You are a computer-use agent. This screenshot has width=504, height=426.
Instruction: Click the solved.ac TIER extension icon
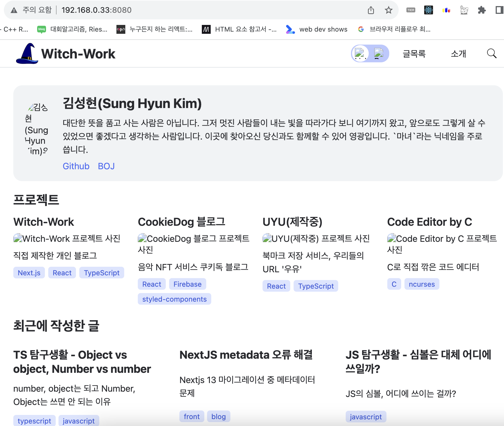point(411,10)
